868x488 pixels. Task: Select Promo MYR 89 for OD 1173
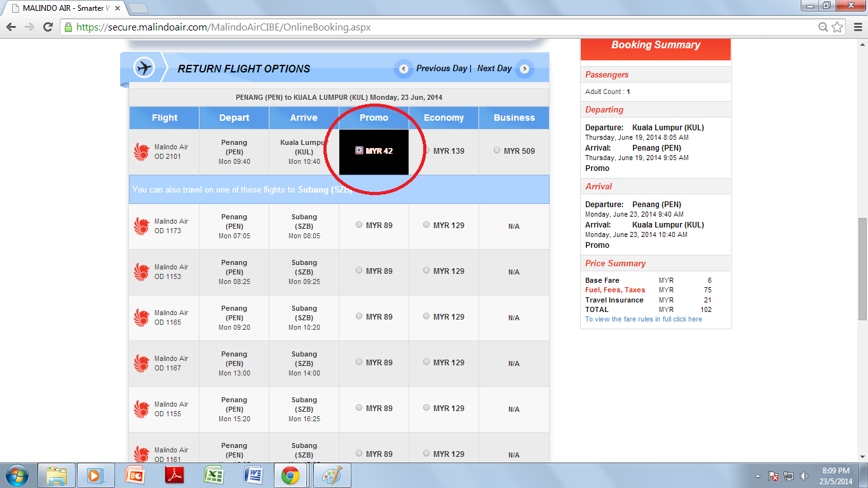tap(359, 224)
